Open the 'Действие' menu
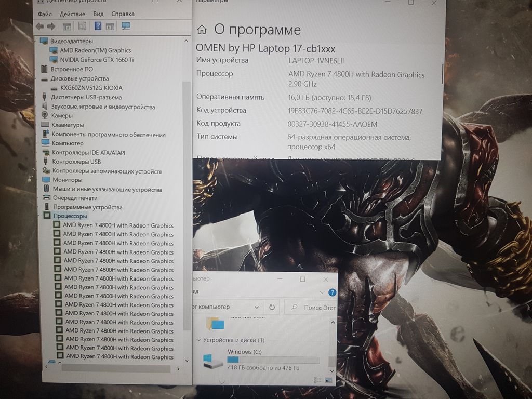532x399 pixels. coord(72,14)
